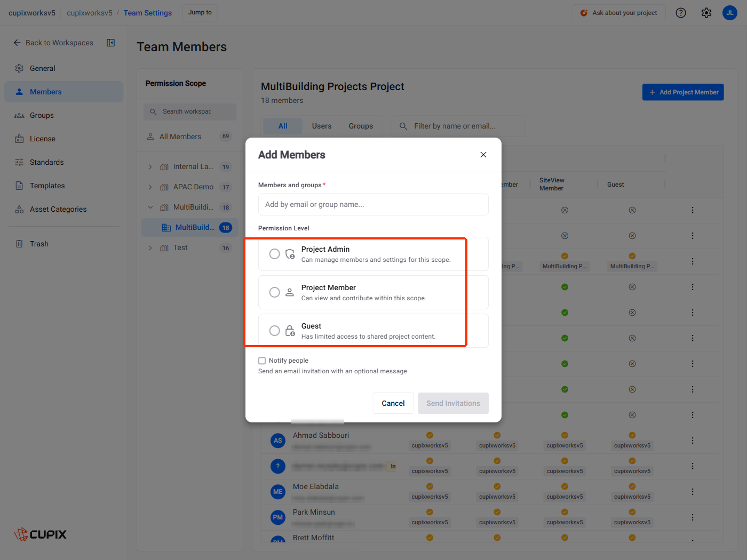Open the help question mark icon
Screen dimensions: 747x560
click(681, 13)
